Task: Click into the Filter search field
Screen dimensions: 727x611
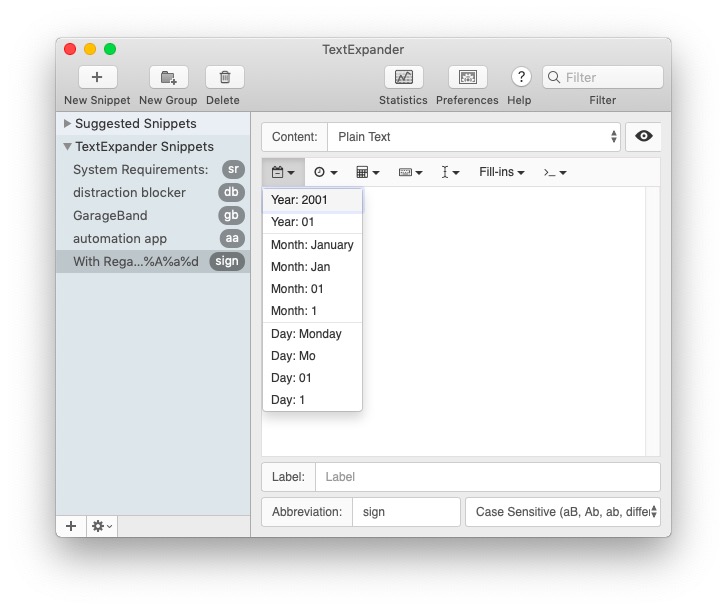Action: 603,77
